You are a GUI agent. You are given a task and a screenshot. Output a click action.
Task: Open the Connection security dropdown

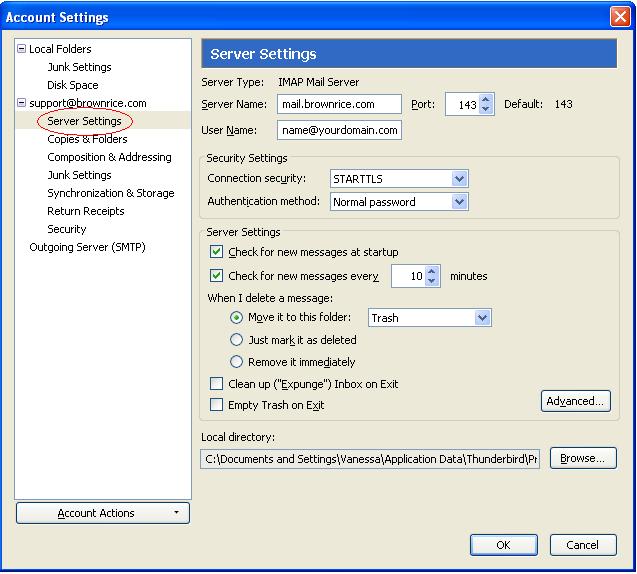399,179
